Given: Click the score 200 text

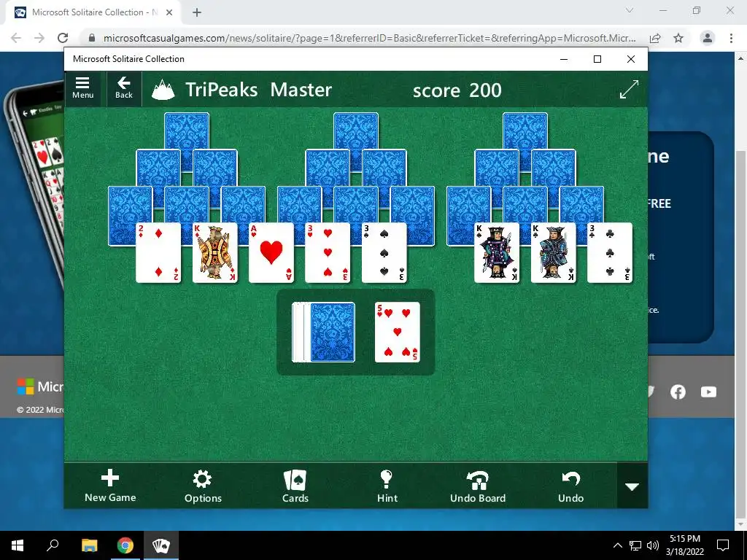Looking at the screenshot, I should pos(457,90).
